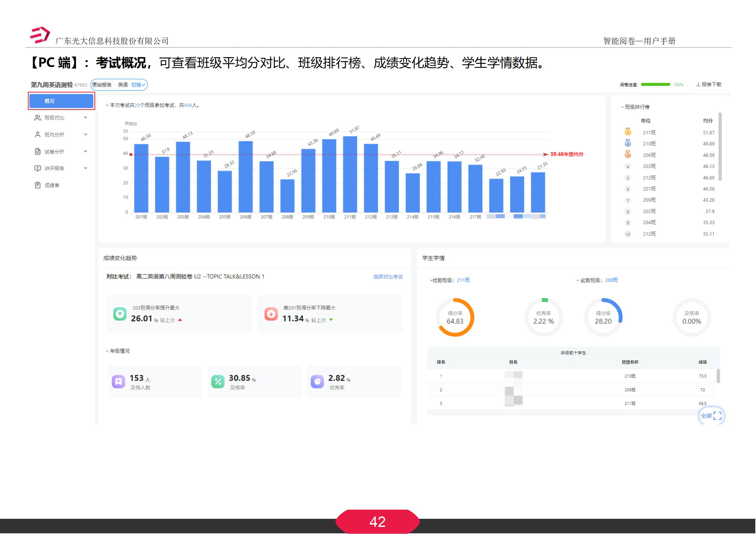This screenshot has height=534, width=756.
Task: Select the 班级对比 sidebar icon
Action: coord(38,117)
